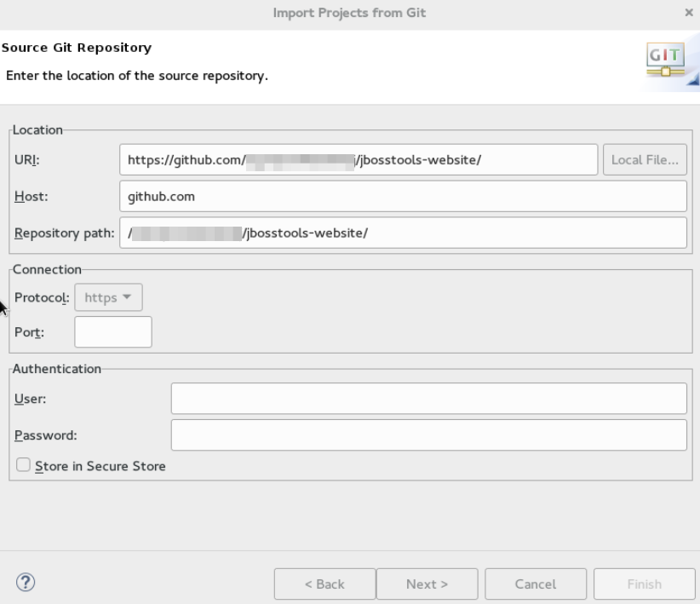Viewport: 700px width, 604px height.
Task: Cancel the Git import wizard
Action: [x=536, y=584]
